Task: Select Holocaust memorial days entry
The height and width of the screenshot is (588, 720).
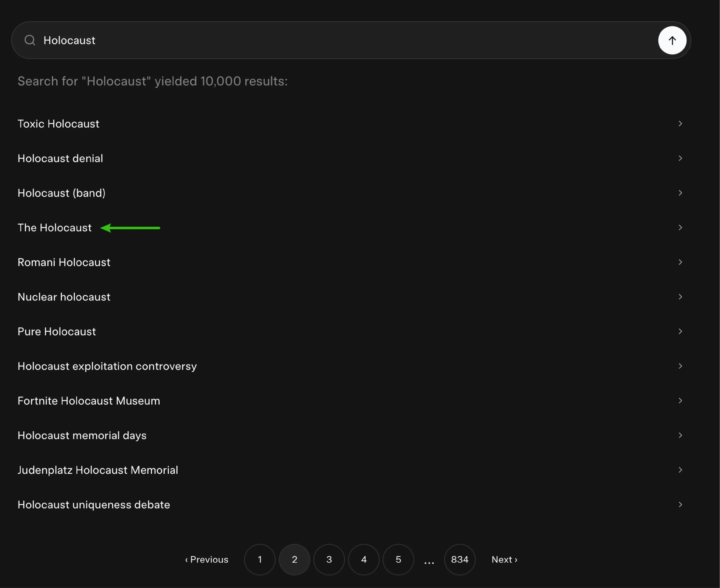Action: 82,435
